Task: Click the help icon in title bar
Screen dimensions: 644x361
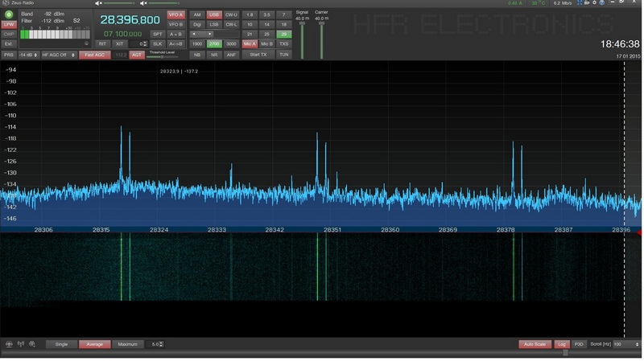Action: click(601, 3)
